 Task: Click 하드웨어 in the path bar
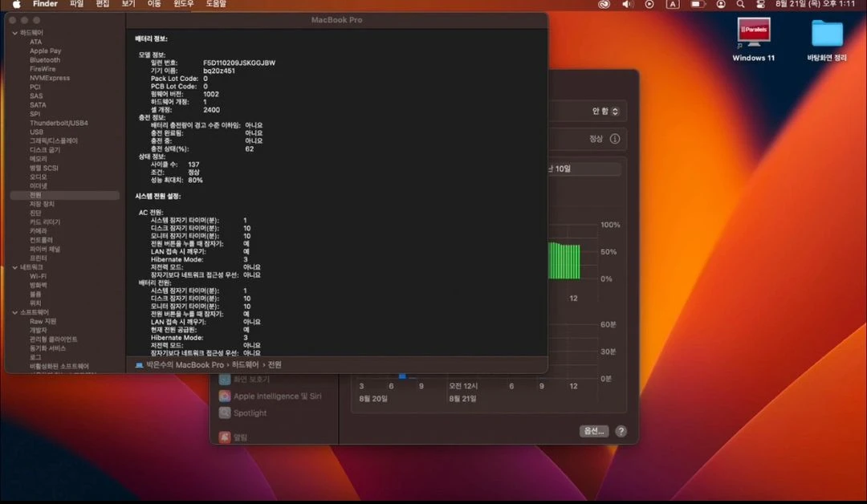click(245, 364)
